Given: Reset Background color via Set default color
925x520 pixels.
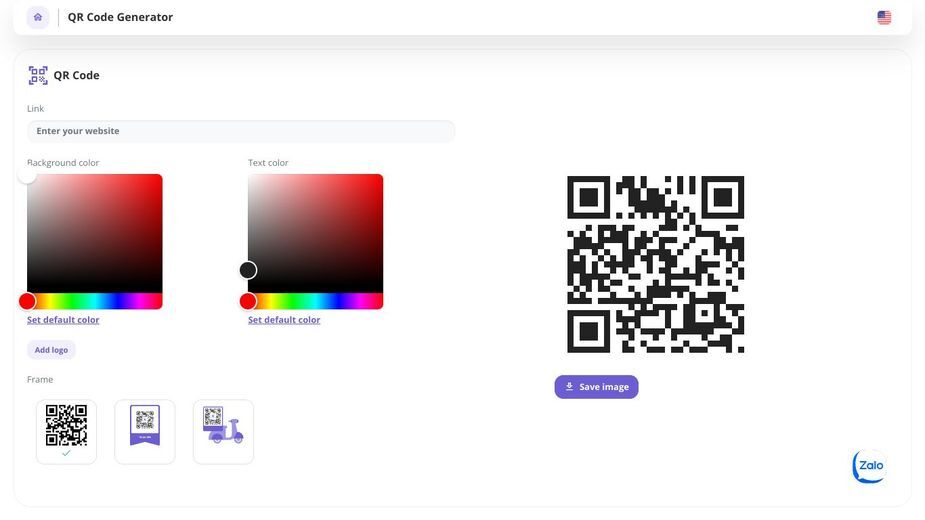Looking at the screenshot, I should click(x=63, y=320).
